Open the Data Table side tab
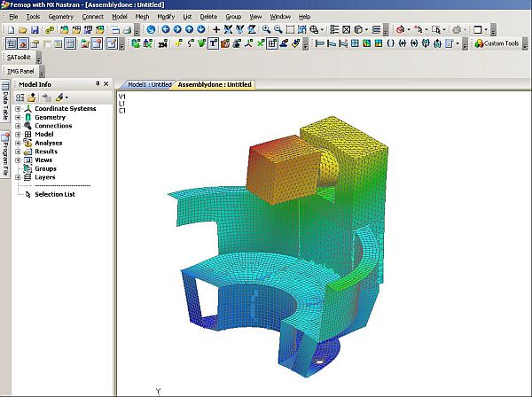Screen dimensions: 532x397 click(5, 102)
